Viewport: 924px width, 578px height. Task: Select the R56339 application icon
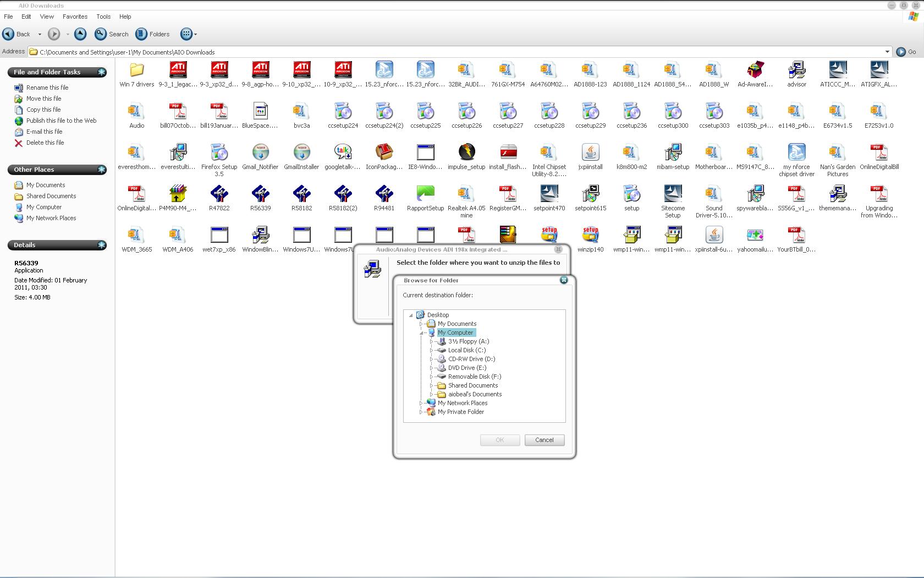tap(261, 194)
